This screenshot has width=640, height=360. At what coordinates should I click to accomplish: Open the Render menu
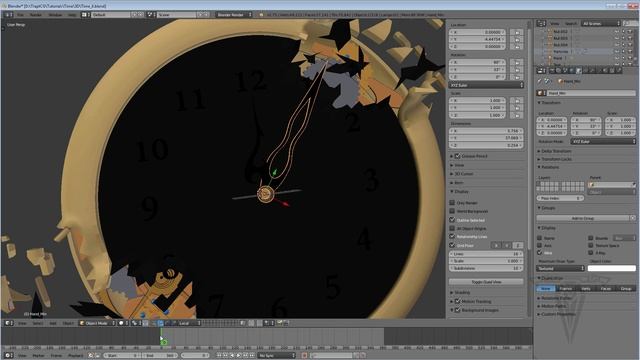[x=36, y=15]
